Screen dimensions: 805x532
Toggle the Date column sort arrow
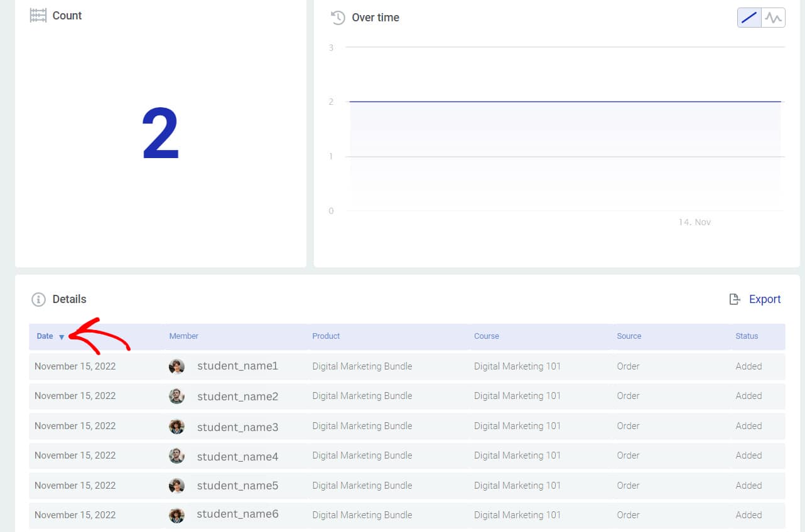62,337
